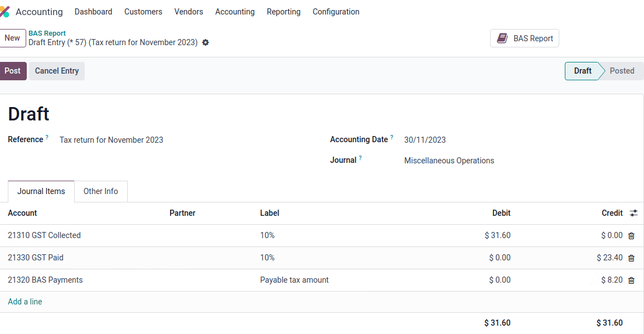644x334 pixels.
Task: Add a new journal item line
Action: pyautogui.click(x=25, y=301)
